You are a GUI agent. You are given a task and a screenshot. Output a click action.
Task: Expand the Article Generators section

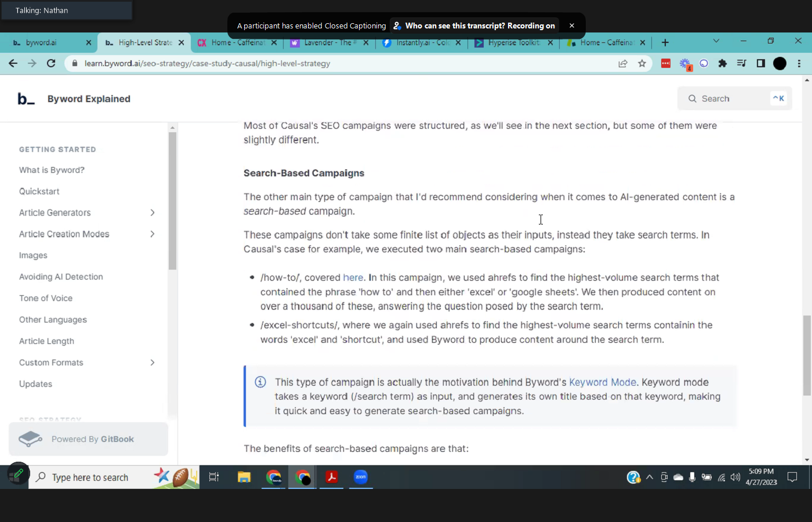tap(153, 213)
